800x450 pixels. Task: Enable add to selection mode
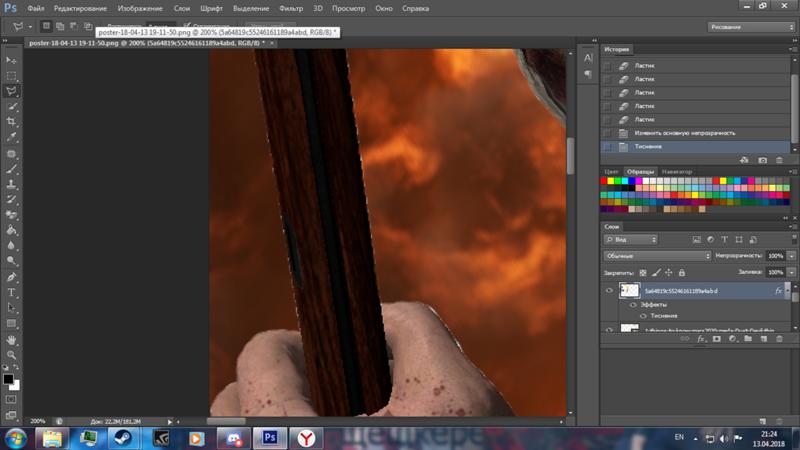click(60, 26)
